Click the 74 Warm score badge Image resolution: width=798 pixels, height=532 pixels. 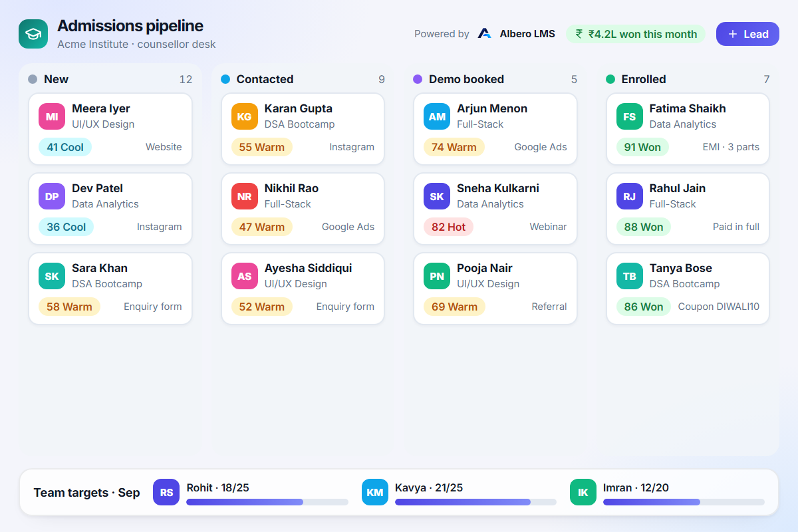click(x=454, y=147)
